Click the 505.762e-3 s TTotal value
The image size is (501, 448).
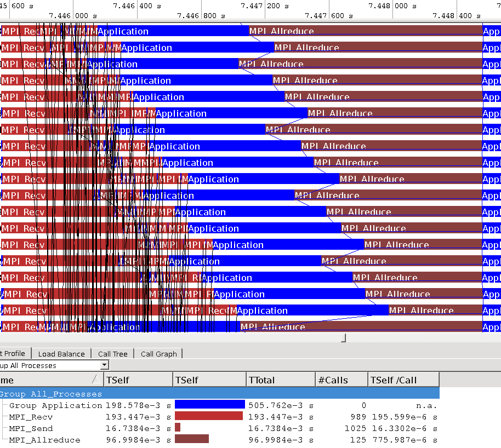[x=281, y=405]
